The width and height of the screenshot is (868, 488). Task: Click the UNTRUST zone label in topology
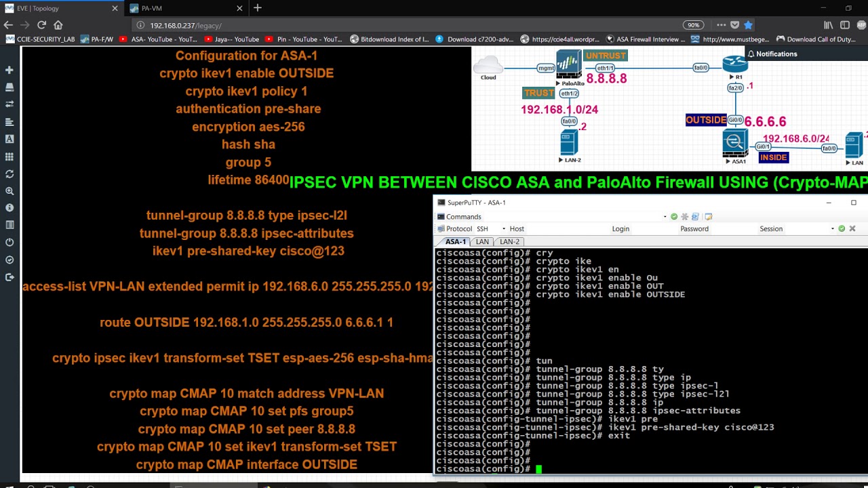[x=606, y=56]
